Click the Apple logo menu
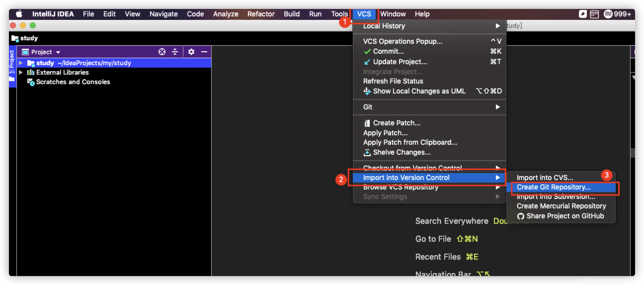Image resolution: width=644 pixels, height=285 pixels. pos(19,14)
